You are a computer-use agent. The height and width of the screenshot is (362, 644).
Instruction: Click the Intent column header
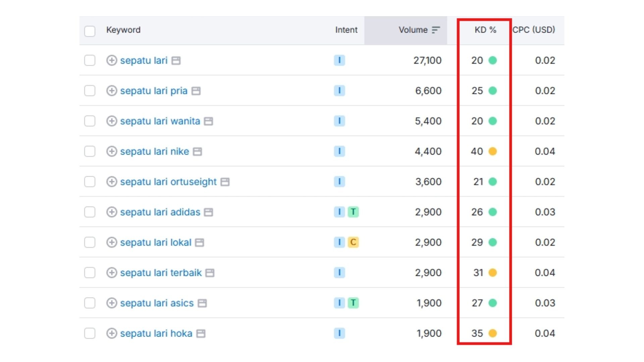(x=346, y=30)
